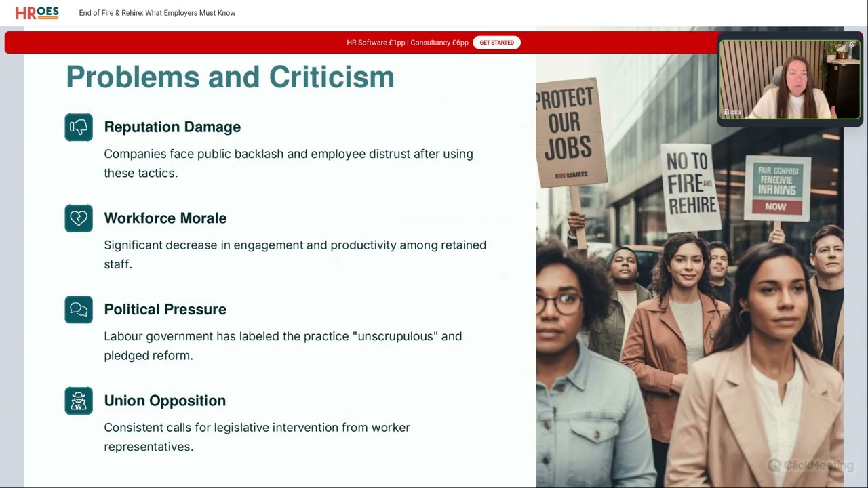
Task: Click the broken-heart Workforce Morale icon
Action: 79,218
